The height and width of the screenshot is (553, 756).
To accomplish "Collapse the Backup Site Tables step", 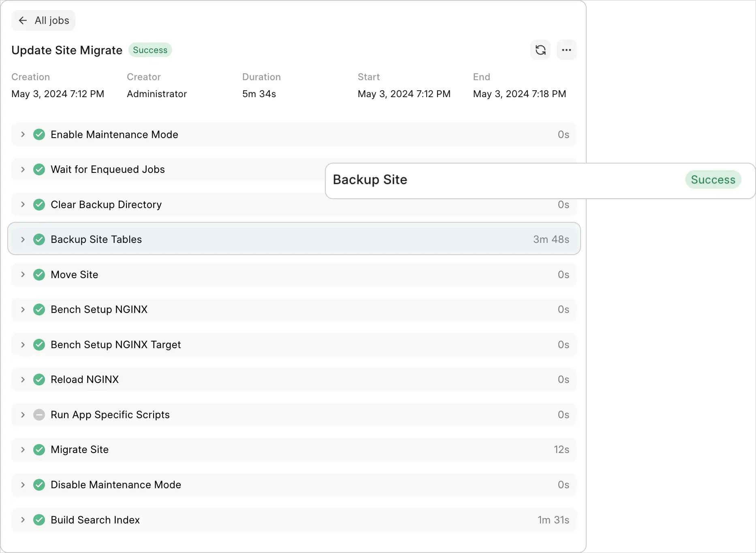I will (23, 239).
